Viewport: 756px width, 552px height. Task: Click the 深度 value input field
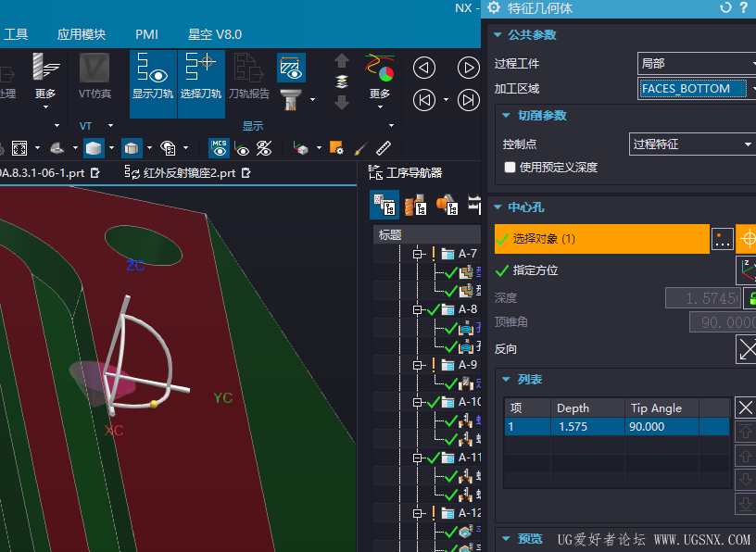(x=703, y=298)
